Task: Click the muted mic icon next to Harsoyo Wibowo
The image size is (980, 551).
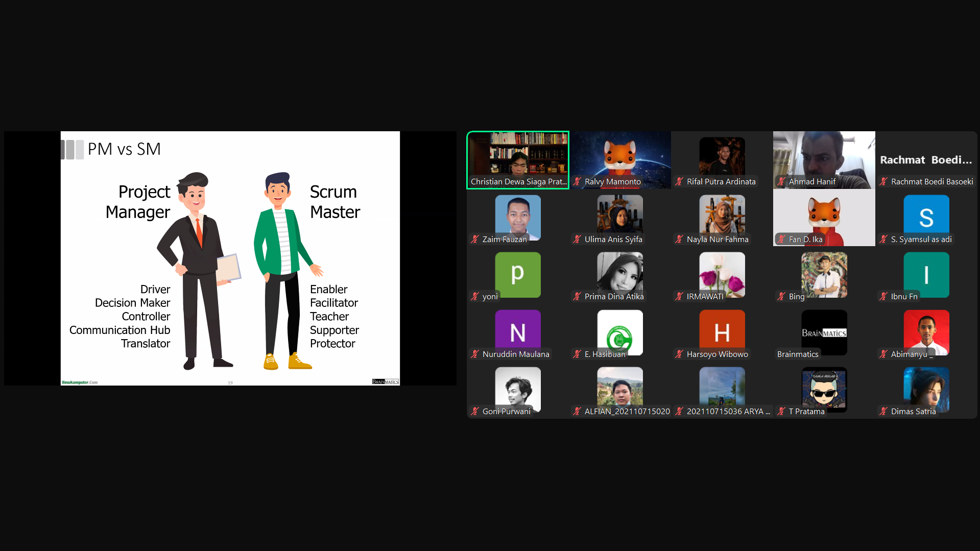Action: click(679, 354)
